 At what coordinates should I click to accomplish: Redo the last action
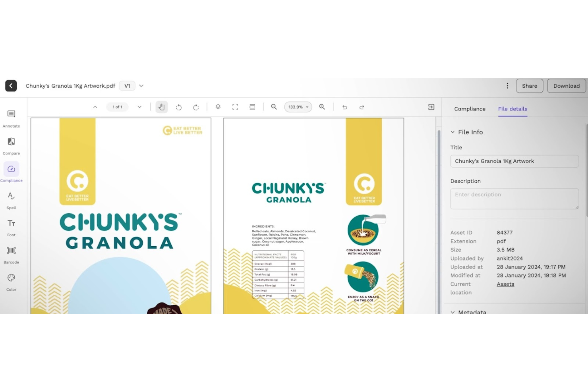362,107
